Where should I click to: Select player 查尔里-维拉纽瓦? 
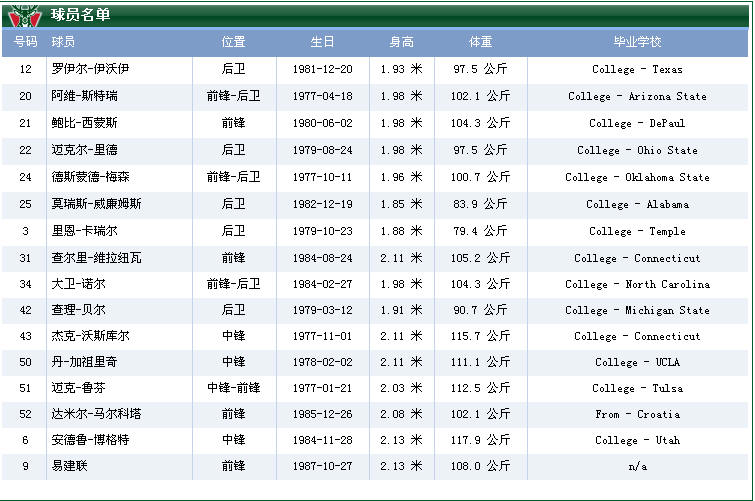96,258
